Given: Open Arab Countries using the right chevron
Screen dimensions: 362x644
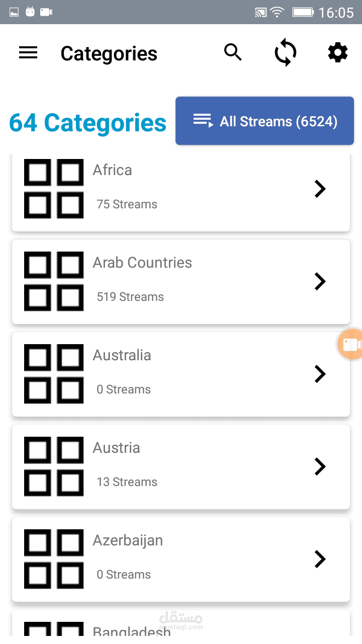Looking at the screenshot, I should point(320,281).
